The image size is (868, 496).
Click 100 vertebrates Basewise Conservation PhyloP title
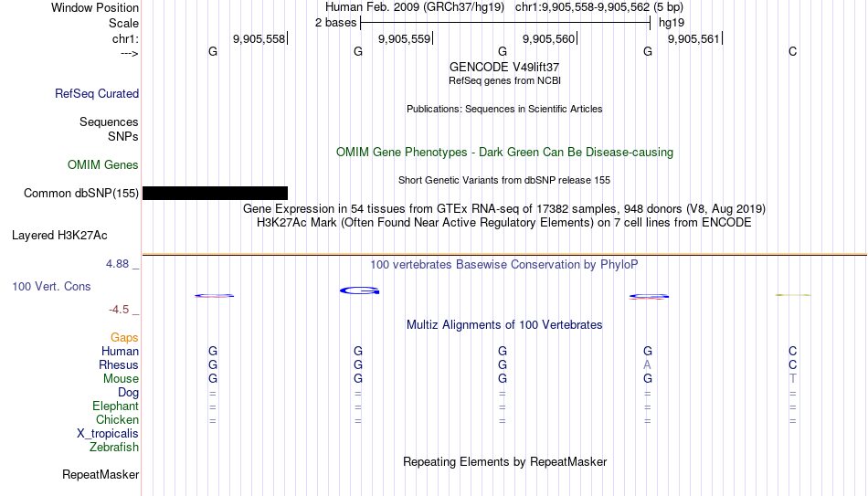[504, 265]
